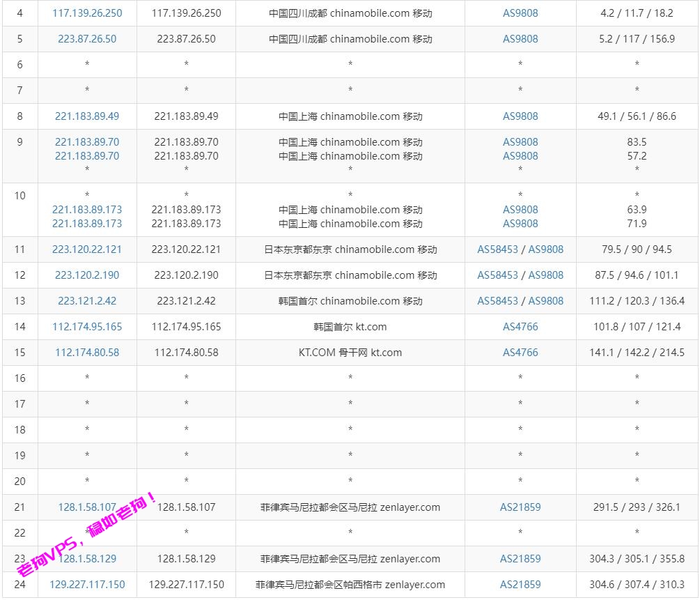Open the AS21859 link in hop 23 row

click(520, 559)
